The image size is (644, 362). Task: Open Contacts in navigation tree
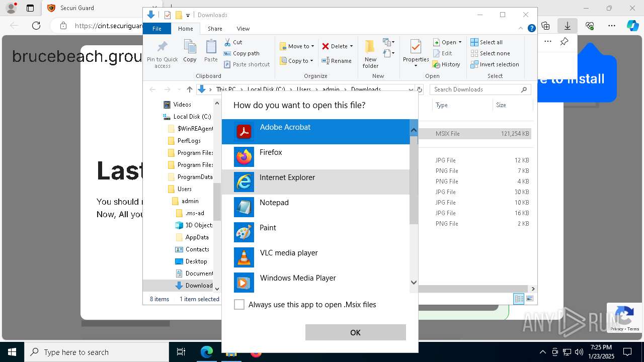[x=192, y=249]
